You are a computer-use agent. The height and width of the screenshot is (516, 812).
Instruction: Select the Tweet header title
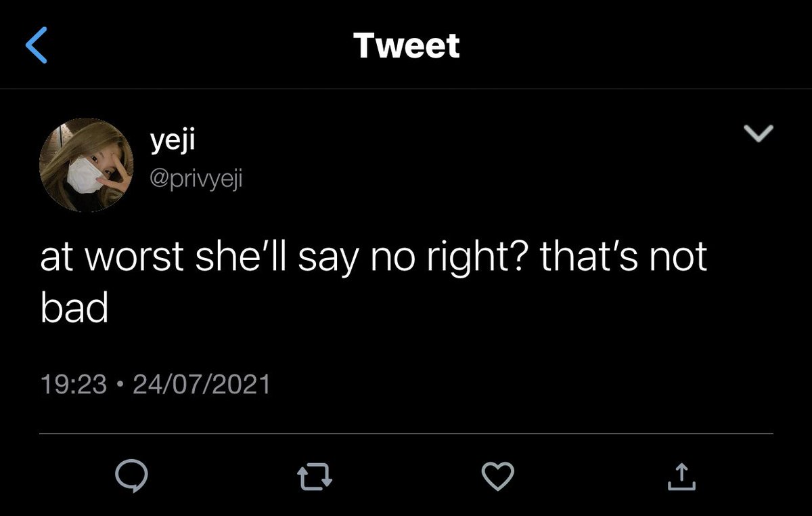coord(406,45)
